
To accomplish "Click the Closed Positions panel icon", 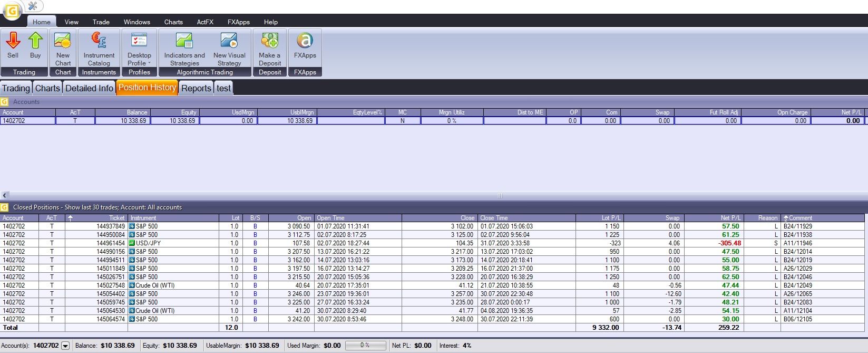I will (5, 207).
